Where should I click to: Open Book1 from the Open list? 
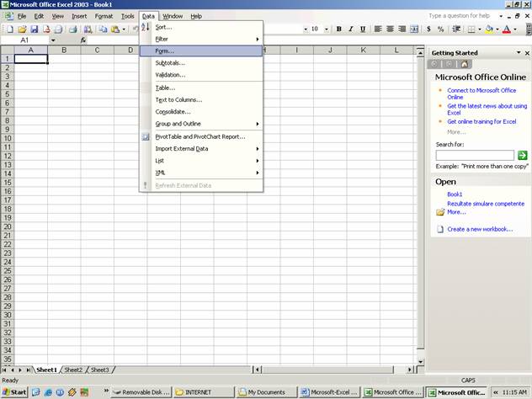point(455,194)
